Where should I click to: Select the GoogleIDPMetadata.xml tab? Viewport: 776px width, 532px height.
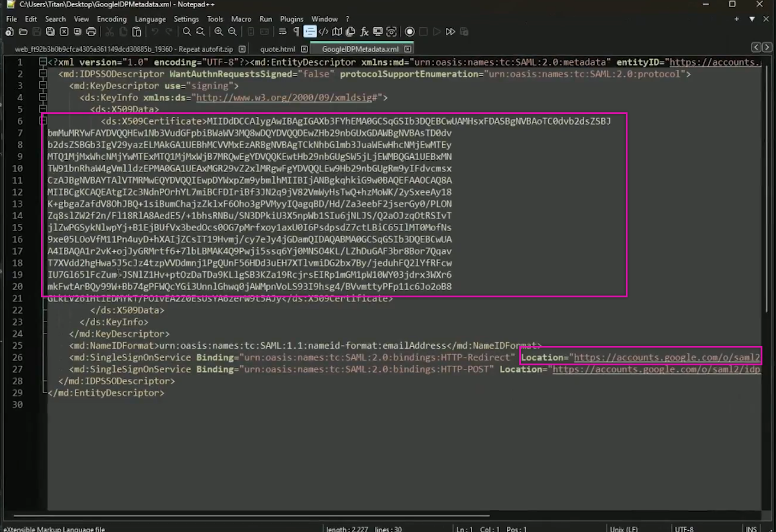361,49
